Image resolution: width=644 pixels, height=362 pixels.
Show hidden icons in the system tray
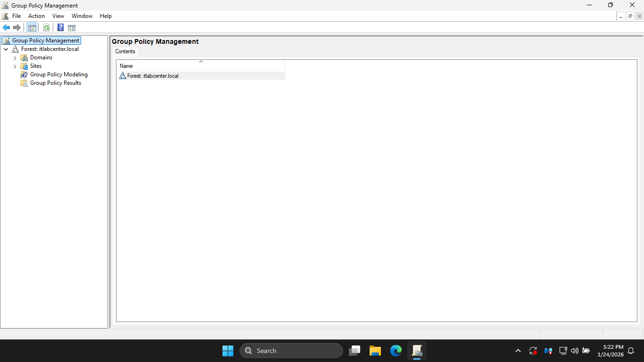pyautogui.click(x=518, y=351)
